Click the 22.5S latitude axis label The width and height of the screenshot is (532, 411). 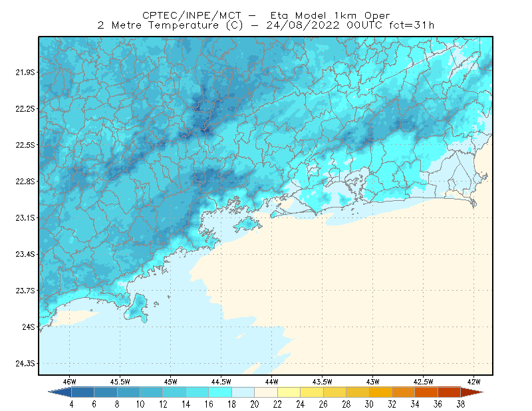click(x=25, y=145)
